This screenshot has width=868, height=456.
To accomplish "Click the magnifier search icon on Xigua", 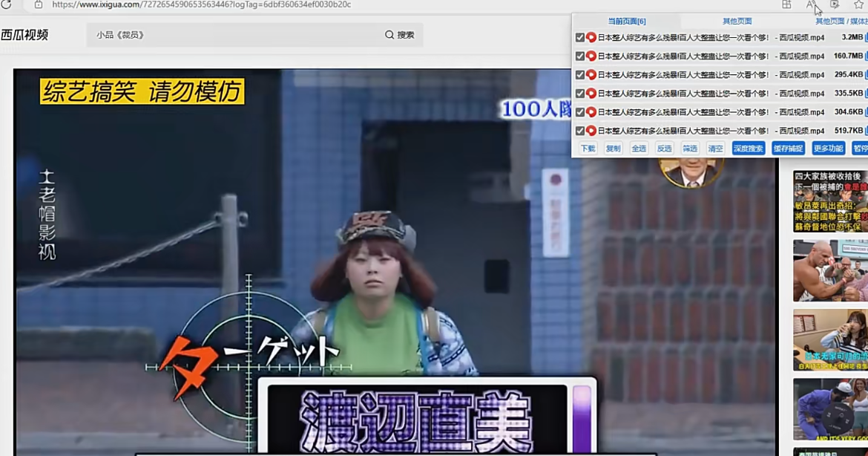I will tap(389, 35).
